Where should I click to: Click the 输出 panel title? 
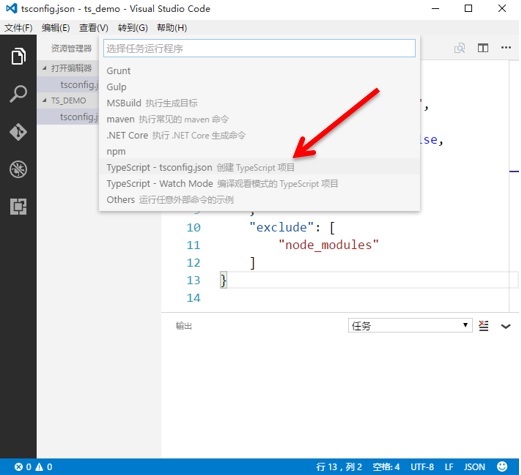tap(184, 326)
